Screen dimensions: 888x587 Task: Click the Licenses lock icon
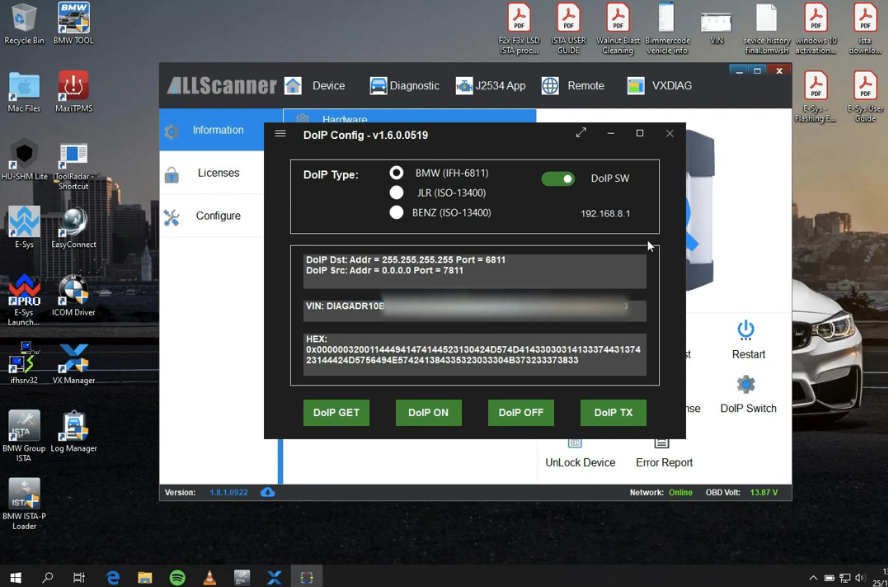172,175
